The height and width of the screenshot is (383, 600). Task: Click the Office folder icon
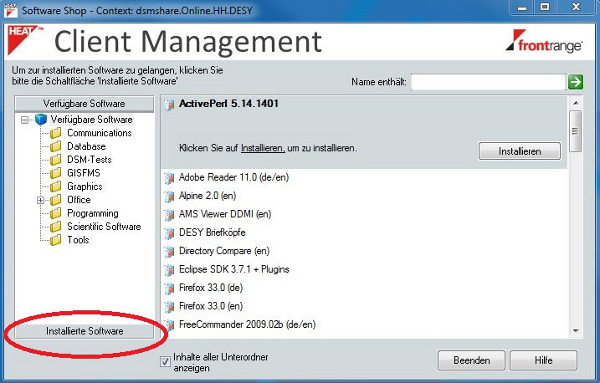coord(55,200)
